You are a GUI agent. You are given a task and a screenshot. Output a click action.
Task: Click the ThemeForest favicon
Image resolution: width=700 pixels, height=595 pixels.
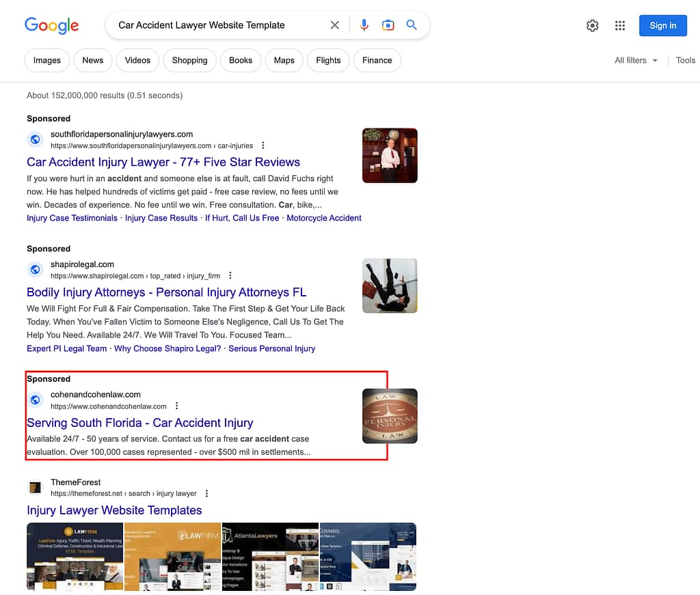point(36,488)
